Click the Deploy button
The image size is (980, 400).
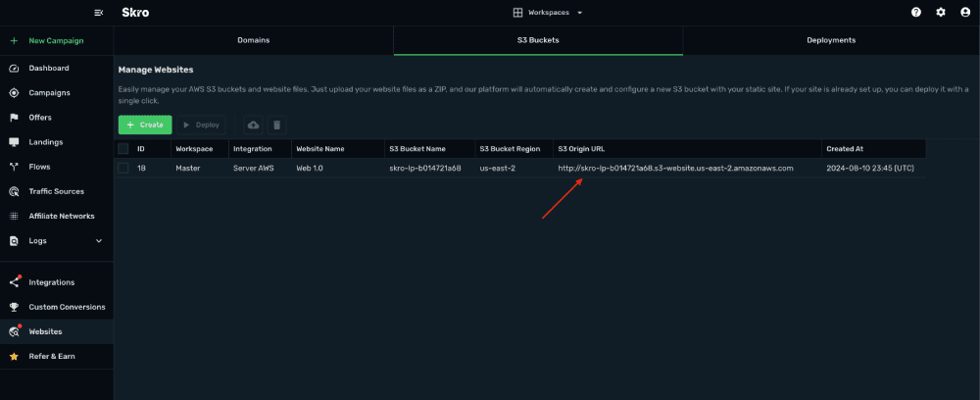201,125
